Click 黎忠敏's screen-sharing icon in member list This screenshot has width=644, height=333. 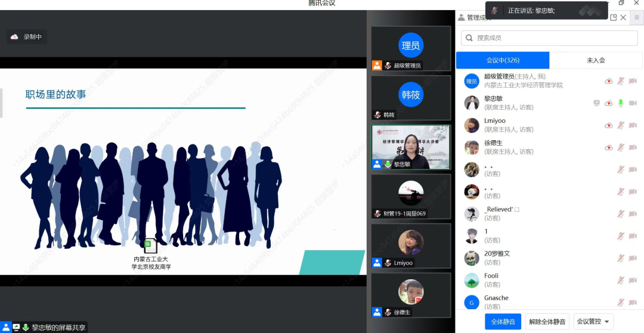(596, 103)
